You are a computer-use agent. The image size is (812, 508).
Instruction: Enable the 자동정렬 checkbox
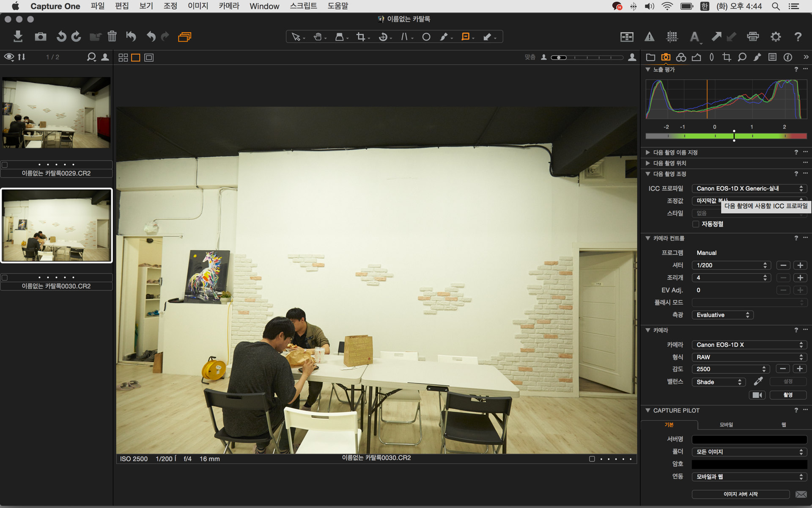click(x=696, y=224)
